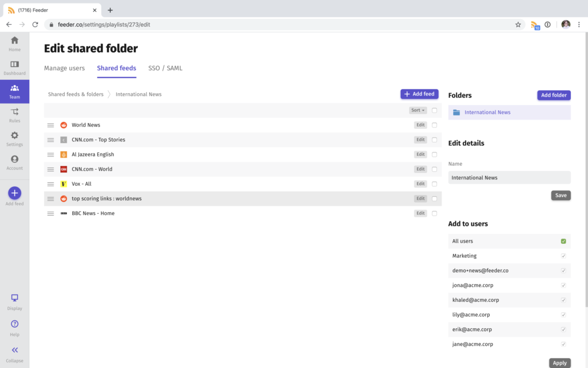Image resolution: width=588 pixels, height=368 pixels.
Task: Click the Reddit icon beside World News
Action: [x=64, y=125]
